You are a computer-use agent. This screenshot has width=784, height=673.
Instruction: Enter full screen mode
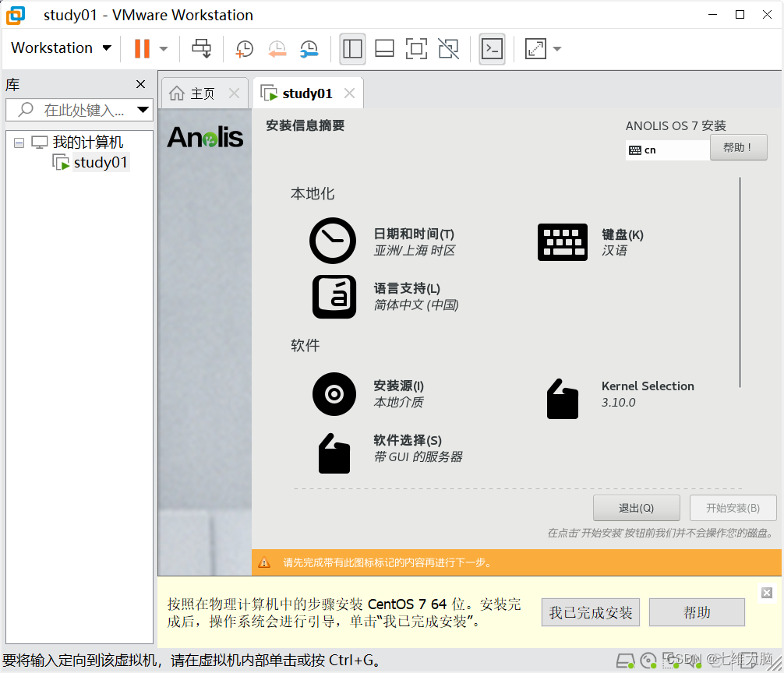416,49
